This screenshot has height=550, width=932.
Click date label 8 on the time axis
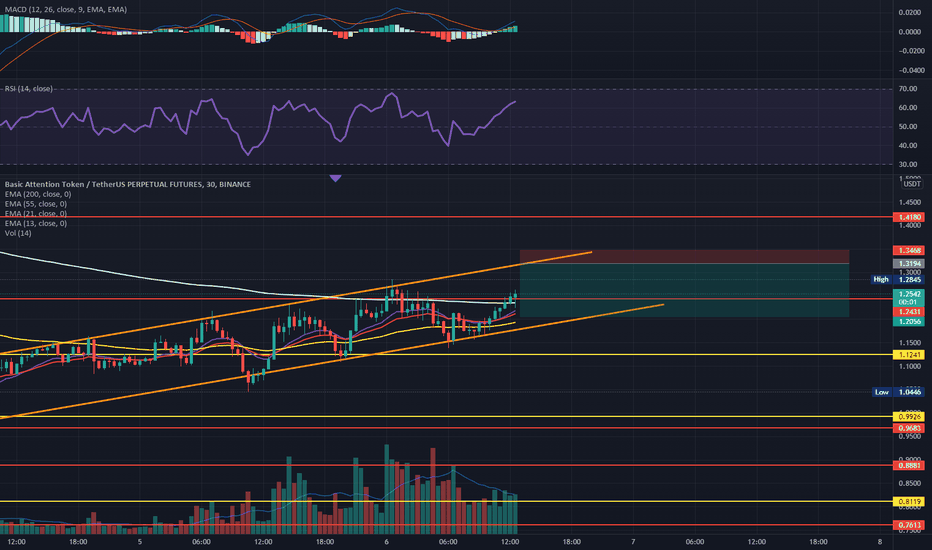pyautogui.click(x=880, y=542)
